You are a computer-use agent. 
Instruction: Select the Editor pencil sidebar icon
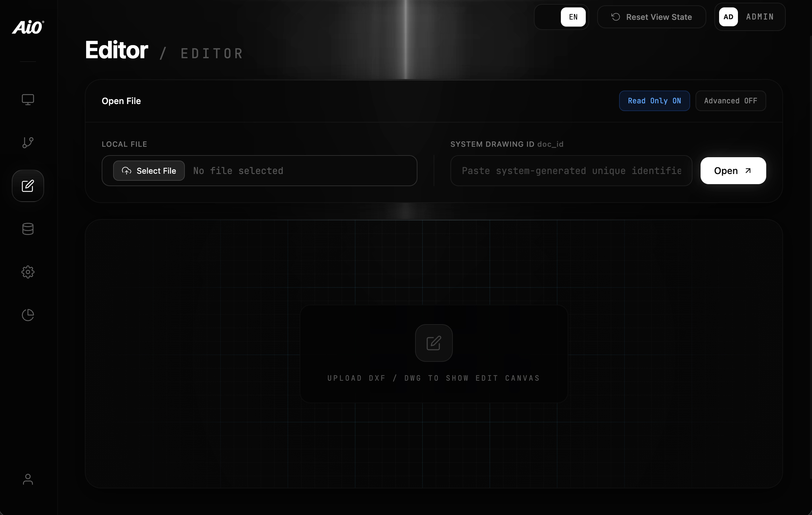click(28, 186)
